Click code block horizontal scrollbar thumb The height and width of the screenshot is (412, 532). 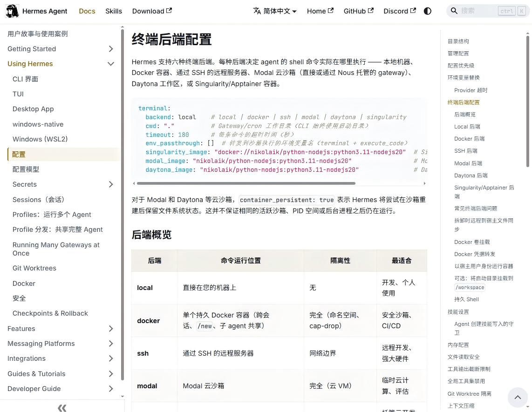tap(246, 183)
